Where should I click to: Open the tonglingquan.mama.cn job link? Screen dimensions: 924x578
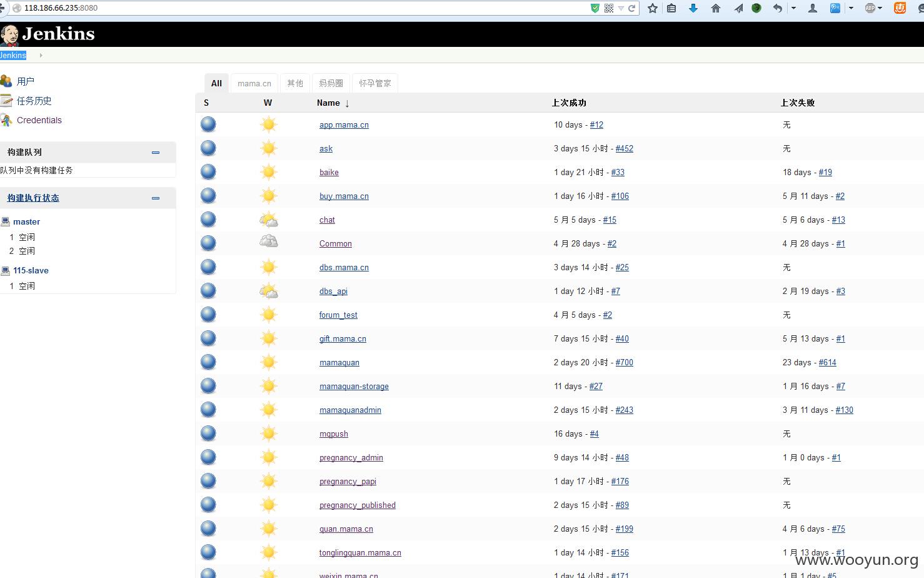[x=360, y=553]
